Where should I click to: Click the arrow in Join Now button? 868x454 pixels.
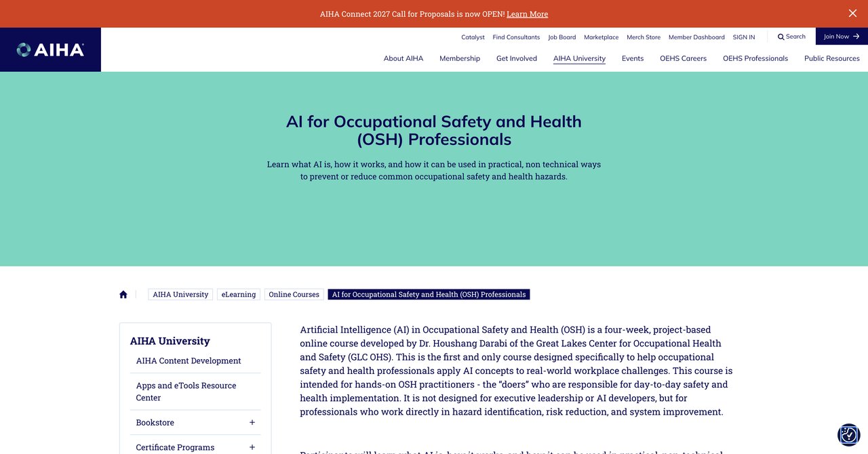point(856,37)
